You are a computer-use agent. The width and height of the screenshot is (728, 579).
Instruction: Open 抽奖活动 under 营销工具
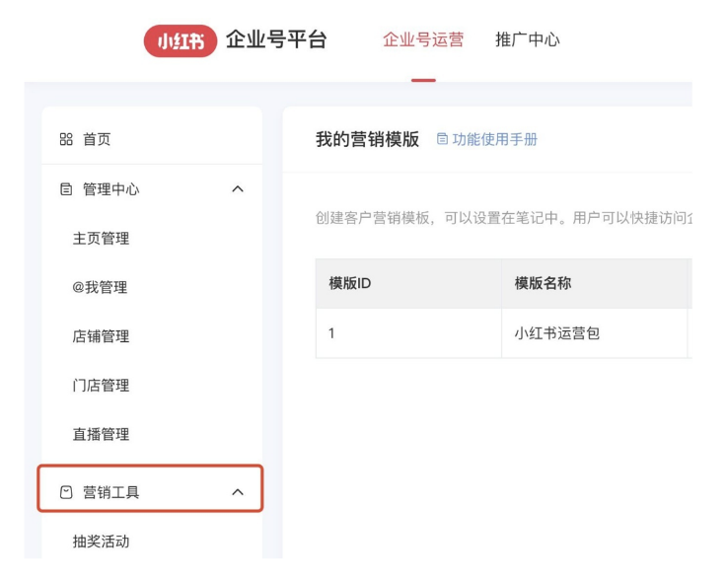[101, 542]
